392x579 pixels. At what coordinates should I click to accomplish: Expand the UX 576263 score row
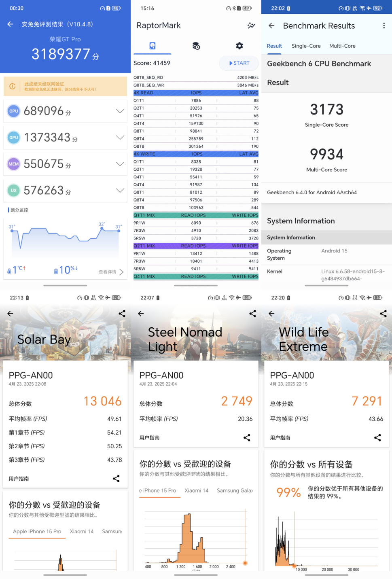point(65,191)
